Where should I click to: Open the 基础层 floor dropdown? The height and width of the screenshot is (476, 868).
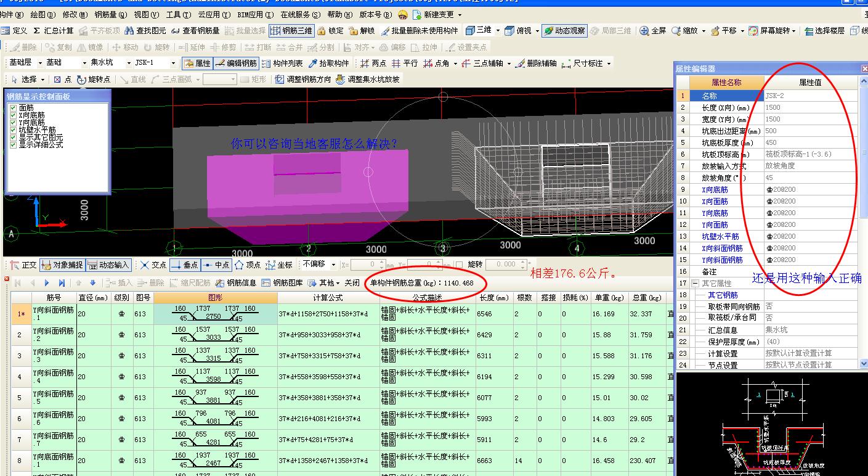tap(40, 63)
